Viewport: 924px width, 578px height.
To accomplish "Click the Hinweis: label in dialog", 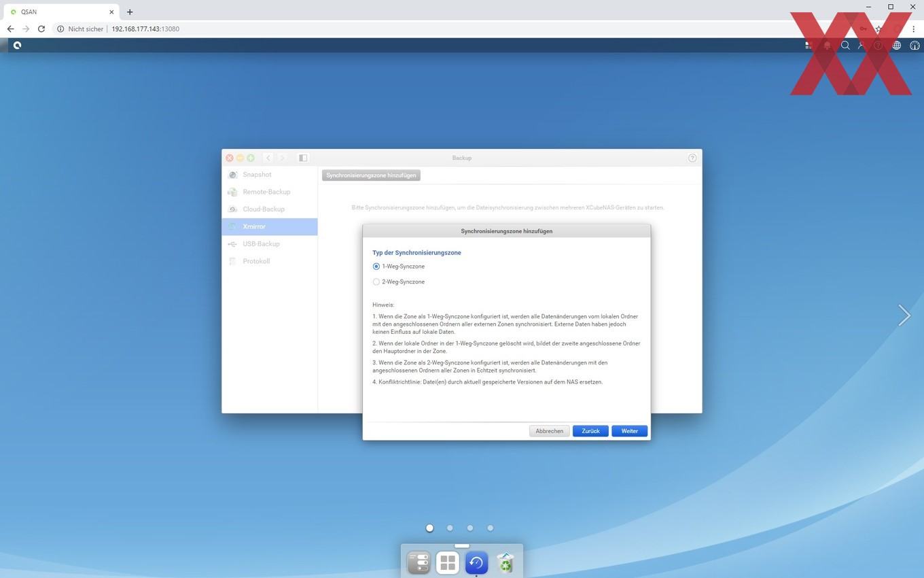I will tap(383, 305).
